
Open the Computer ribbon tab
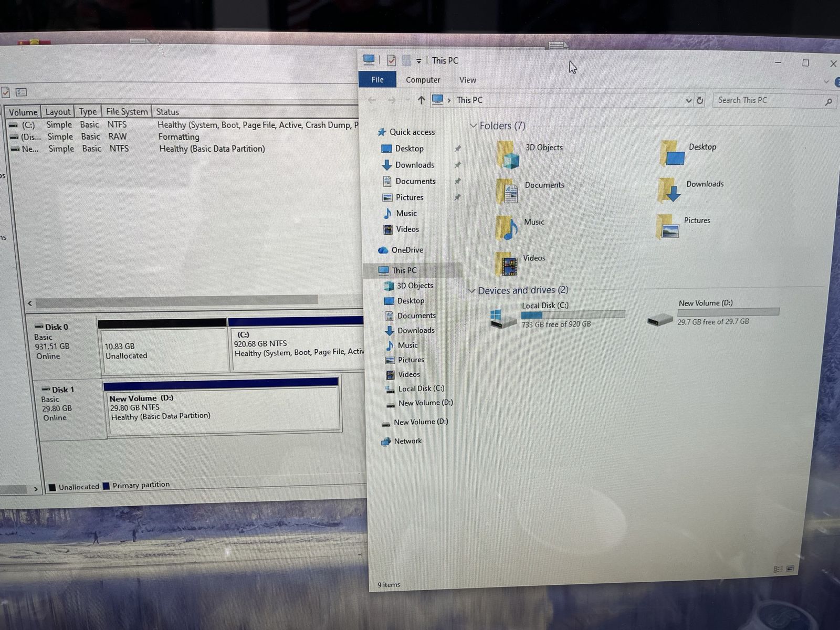(x=423, y=80)
